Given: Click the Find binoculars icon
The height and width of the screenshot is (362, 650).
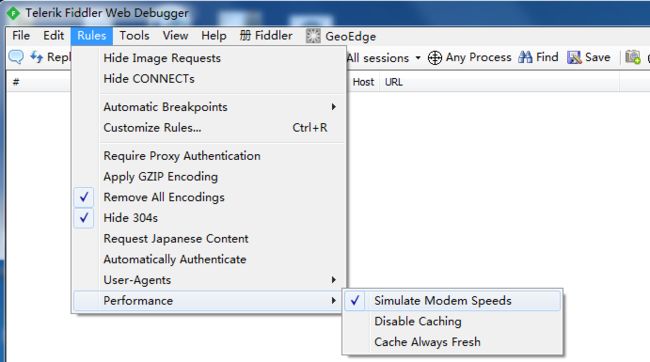Looking at the screenshot, I should pos(525,57).
